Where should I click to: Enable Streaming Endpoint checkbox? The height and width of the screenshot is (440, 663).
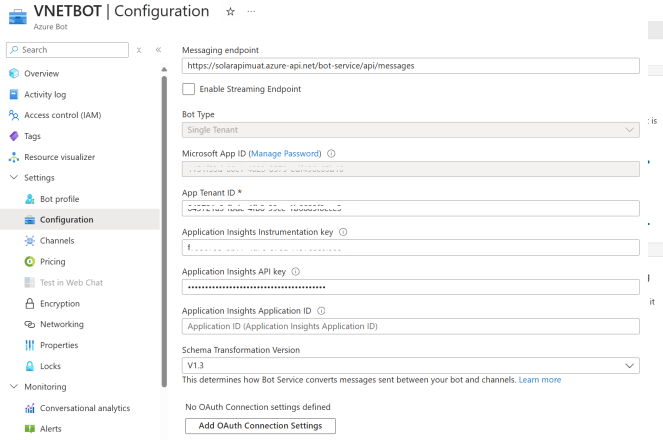click(x=189, y=89)
